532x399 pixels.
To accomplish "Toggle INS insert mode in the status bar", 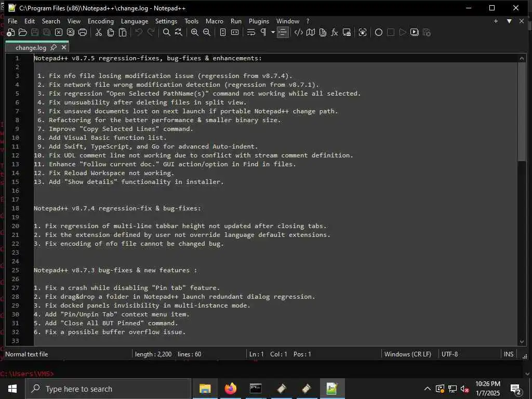I will [x=509, y=354].
